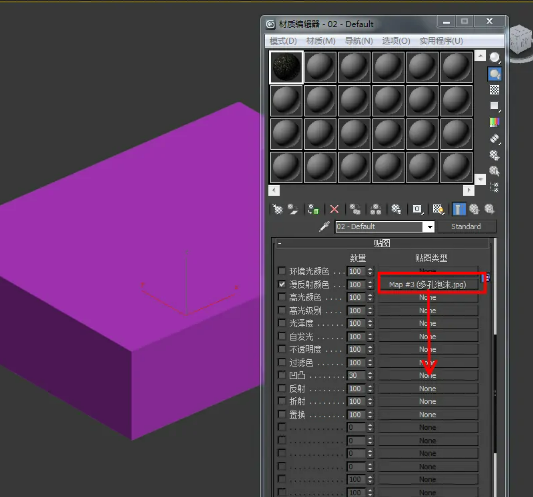
Task: Click the Make Material Copy icon
Action: [x=355, y=209]
